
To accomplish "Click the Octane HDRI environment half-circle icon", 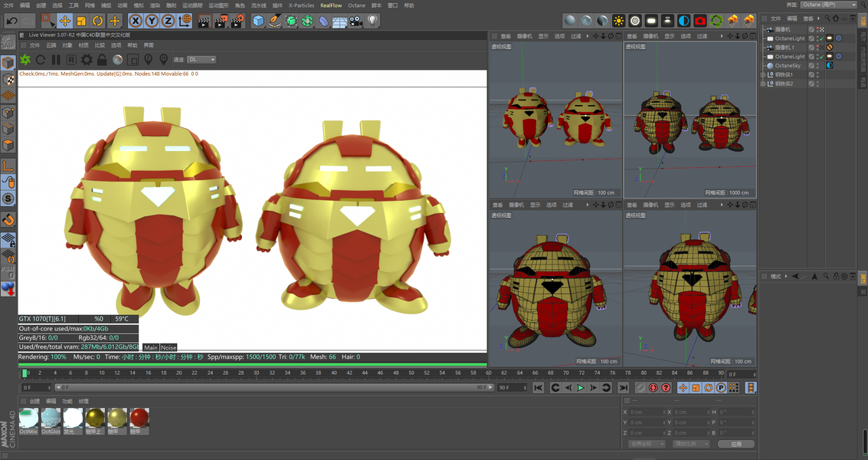I will [684, 21].
